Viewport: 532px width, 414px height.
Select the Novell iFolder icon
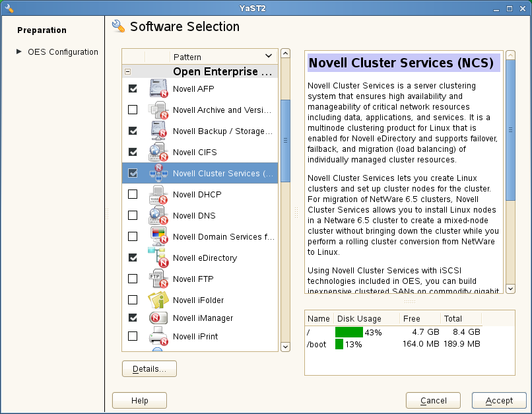tap(158, 300)
